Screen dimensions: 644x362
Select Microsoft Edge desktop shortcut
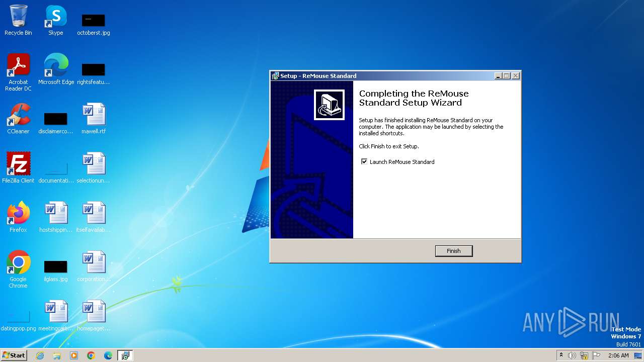pos(56,69)
